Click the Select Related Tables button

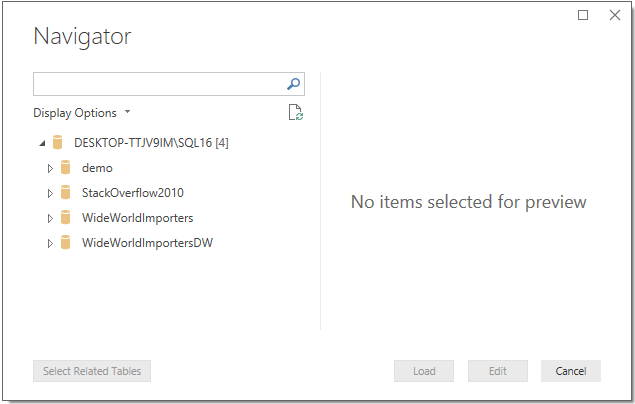(x=92, y=371)
